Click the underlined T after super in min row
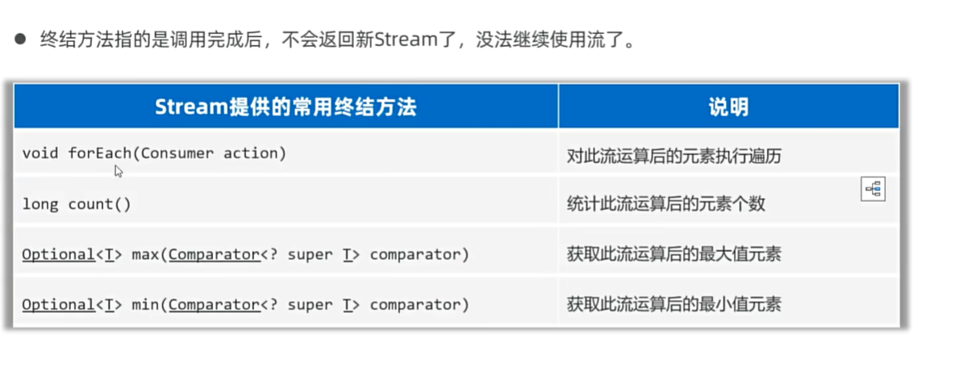 (347, 304)
